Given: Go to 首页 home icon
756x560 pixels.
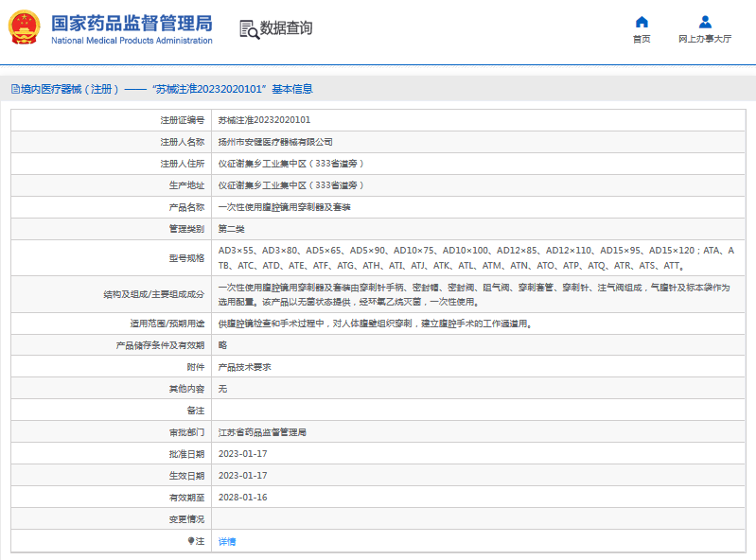Looking at the screenshot, I should click(642, 22).
